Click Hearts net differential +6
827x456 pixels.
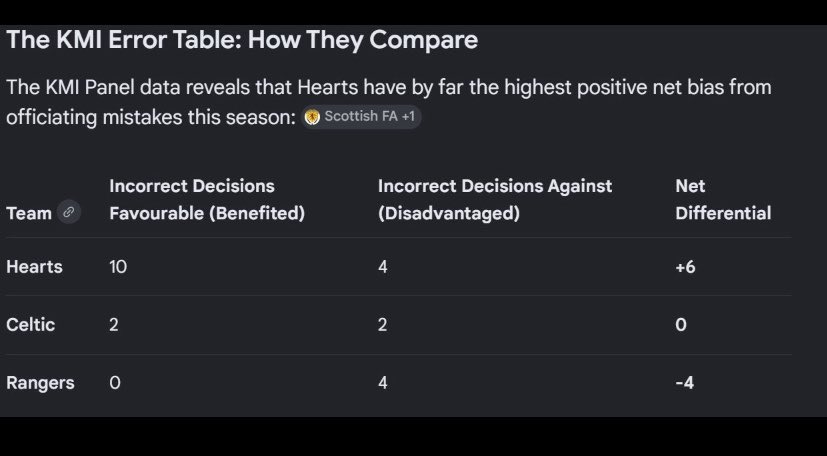coord(685,267)
